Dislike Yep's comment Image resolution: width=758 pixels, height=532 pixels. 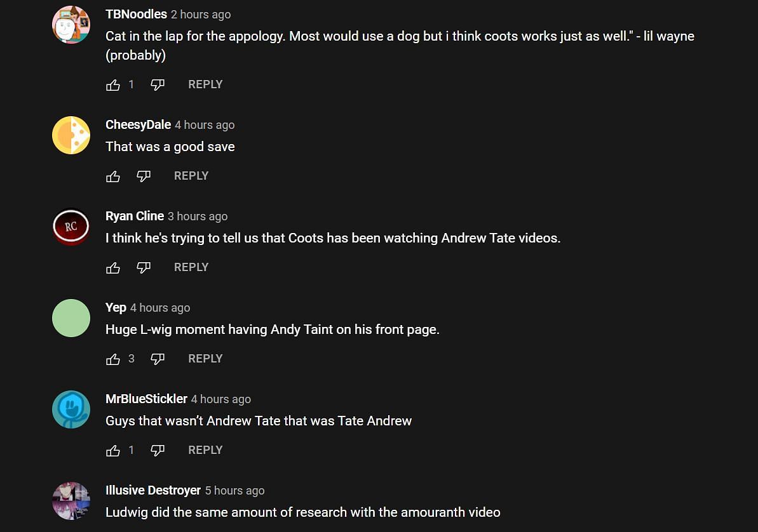pyautogui.click(x=158, y=359)
